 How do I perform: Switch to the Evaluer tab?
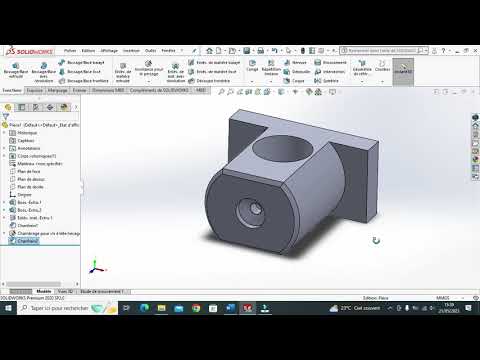point(79,90)
